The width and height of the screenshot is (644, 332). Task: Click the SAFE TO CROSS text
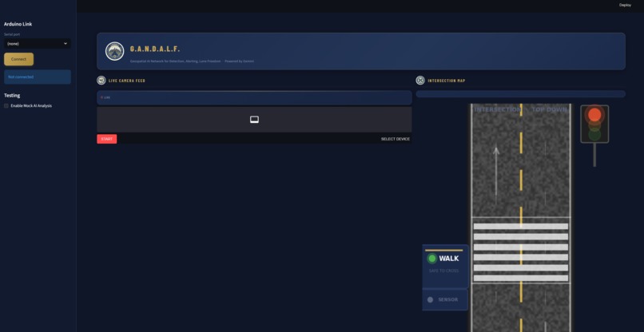pyautogui.click(x=443, y=271)
